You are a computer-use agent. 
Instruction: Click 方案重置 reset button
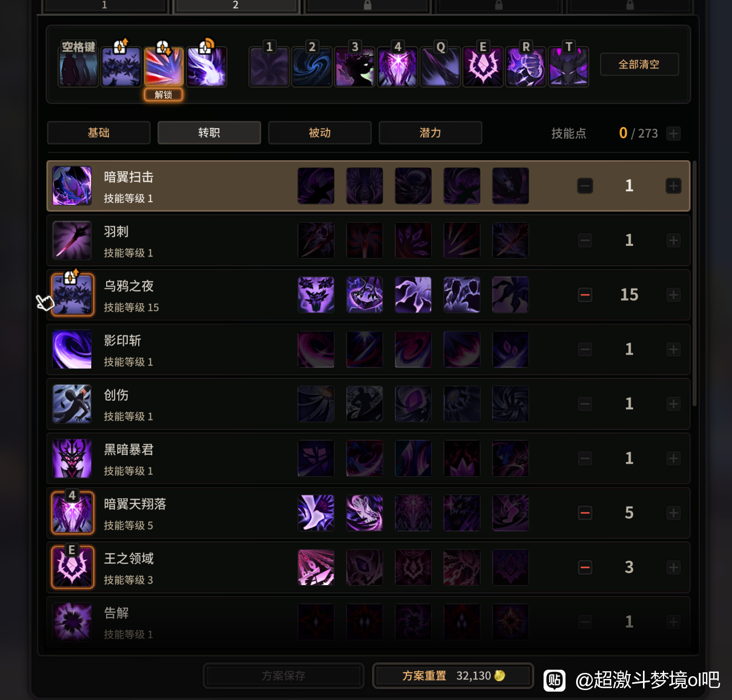tap(453, 676)
